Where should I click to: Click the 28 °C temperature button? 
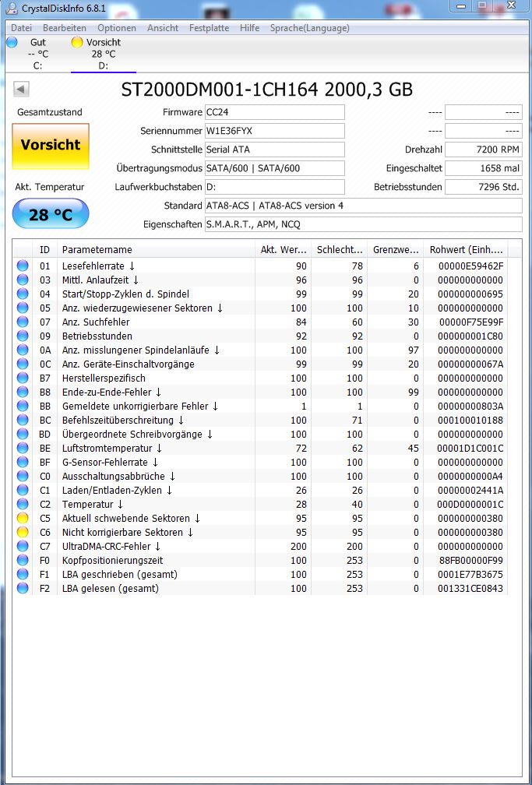click(51, 214)
